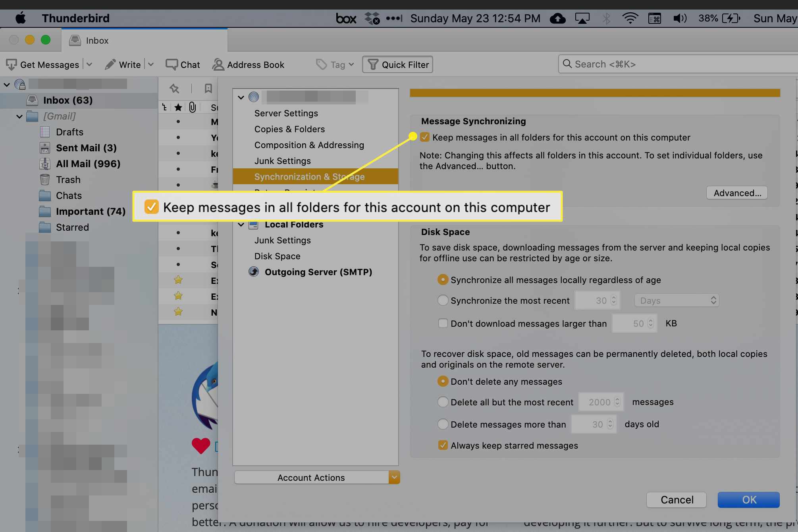The image size is (798, 532).
Task: Select Synchronize all messages locally regardless of age
Action: point(443,279)
